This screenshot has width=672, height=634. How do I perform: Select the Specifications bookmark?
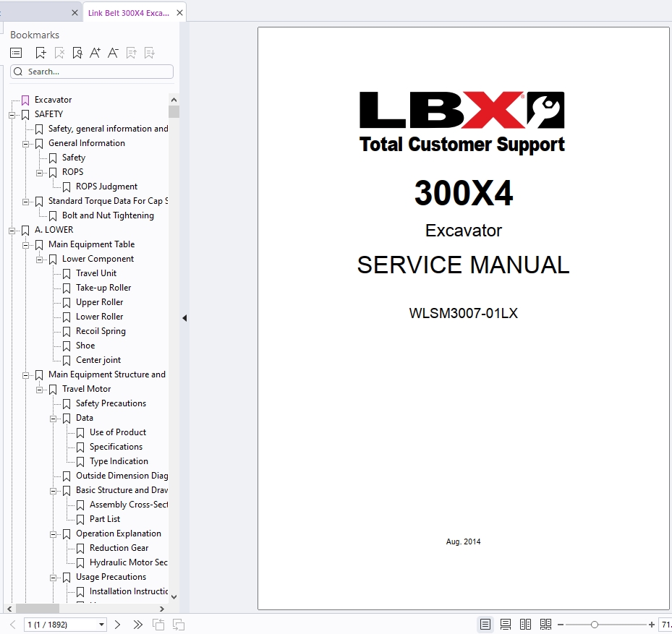[x=116, y=447]
